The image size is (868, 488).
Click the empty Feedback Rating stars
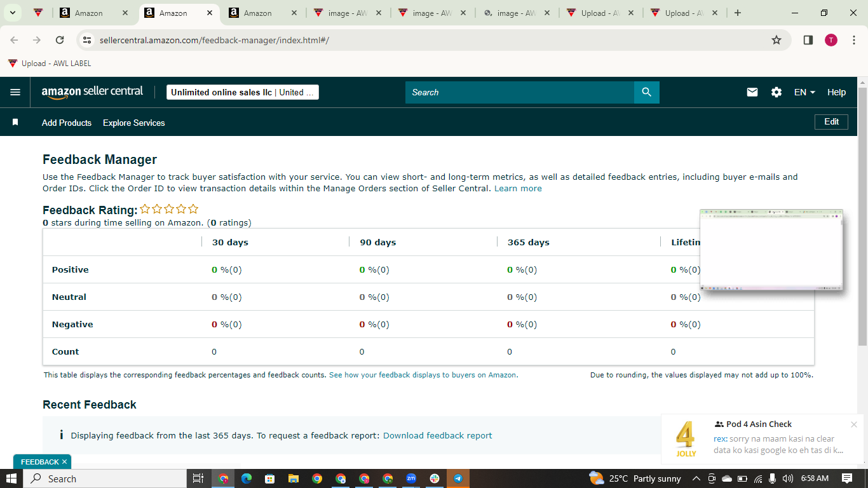pos(169,209)
